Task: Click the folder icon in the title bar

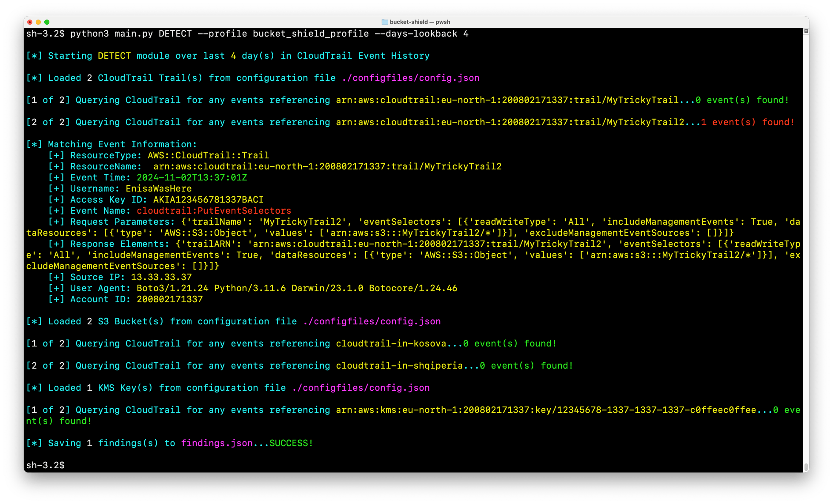Action: 384,22
